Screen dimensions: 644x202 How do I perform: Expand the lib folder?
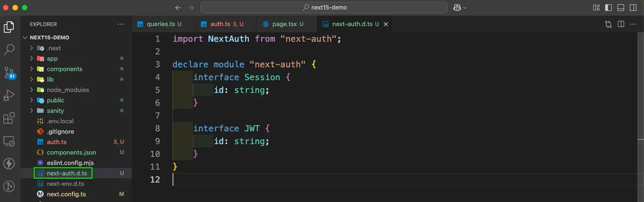32,79
